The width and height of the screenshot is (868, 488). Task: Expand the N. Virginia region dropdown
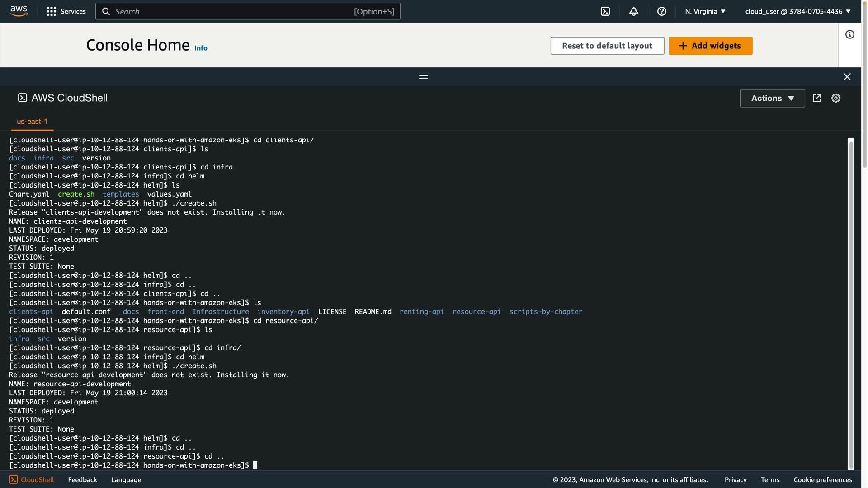[x=705, y=11]
